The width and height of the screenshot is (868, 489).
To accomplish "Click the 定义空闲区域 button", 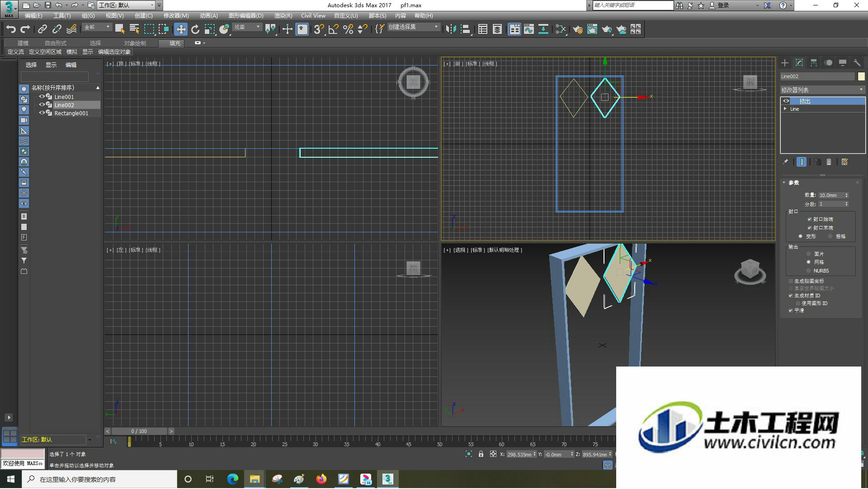I will click(x=45, y=52).
